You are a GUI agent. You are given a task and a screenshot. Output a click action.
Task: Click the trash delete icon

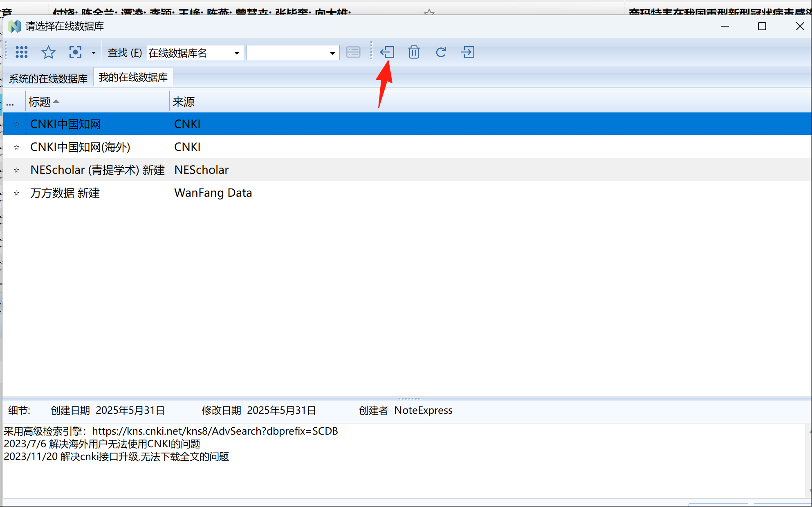tap(414, 52)
